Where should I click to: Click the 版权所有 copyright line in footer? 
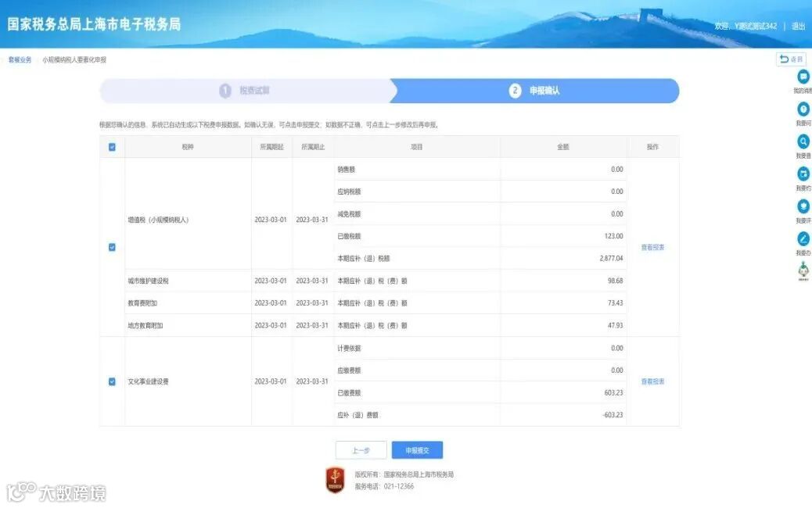[404, 474]
